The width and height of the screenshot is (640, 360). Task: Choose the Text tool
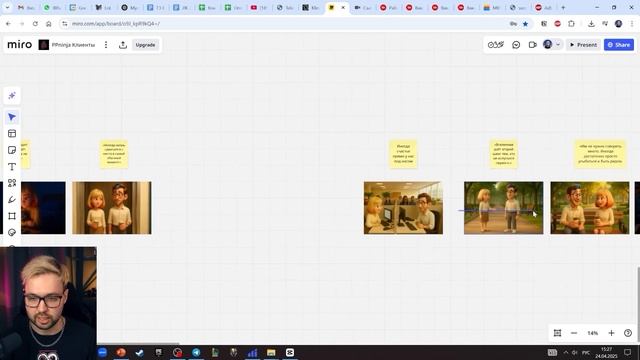point(12,167)
